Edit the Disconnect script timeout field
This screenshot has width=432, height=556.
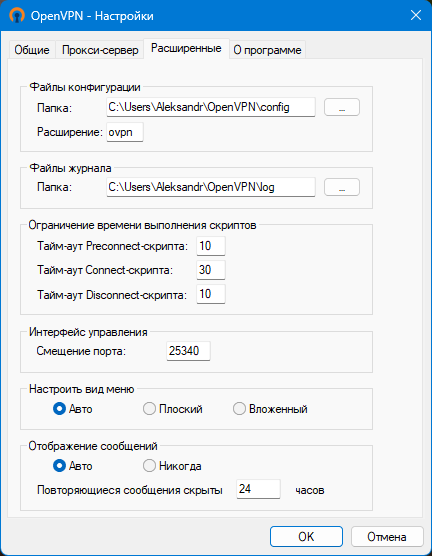(x=211, y=294)
